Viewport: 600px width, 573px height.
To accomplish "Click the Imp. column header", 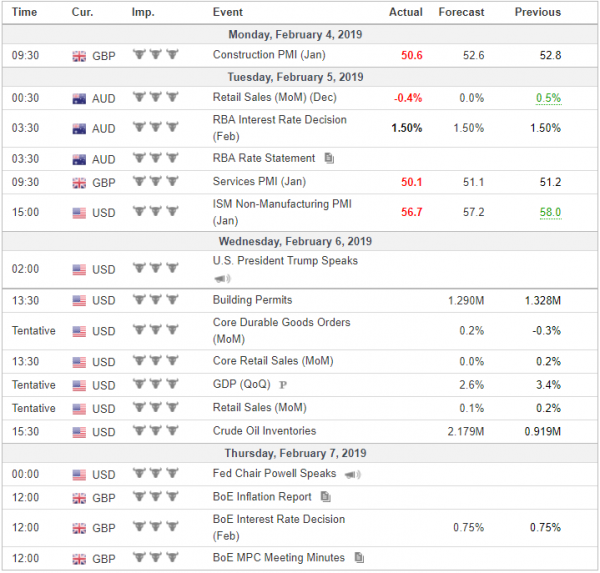I will click(x=143, y=12).
